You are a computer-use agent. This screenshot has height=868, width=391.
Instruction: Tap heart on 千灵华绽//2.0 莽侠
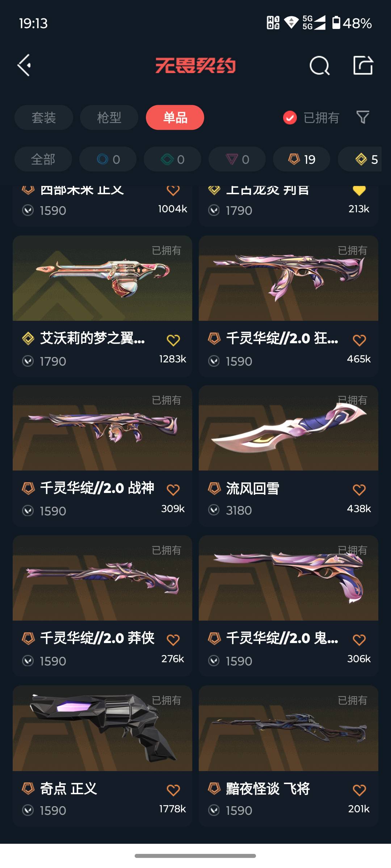point(173,640)
